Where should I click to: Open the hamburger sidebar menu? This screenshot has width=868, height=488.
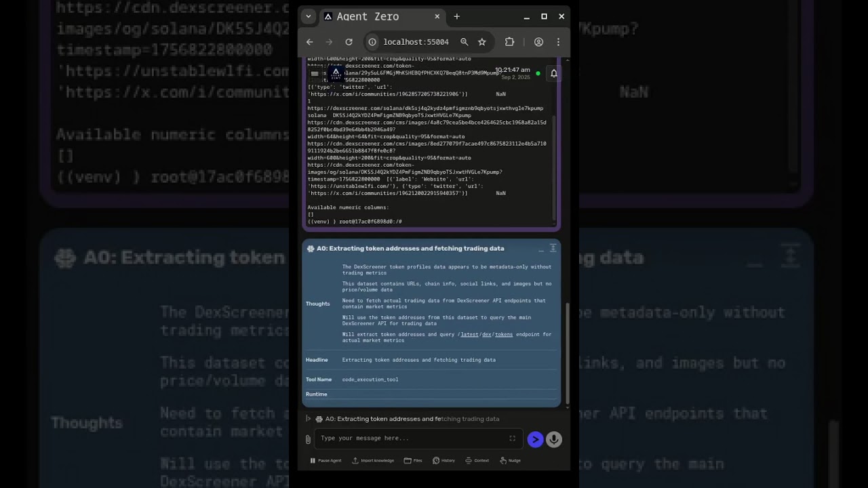tap(315, 73)
